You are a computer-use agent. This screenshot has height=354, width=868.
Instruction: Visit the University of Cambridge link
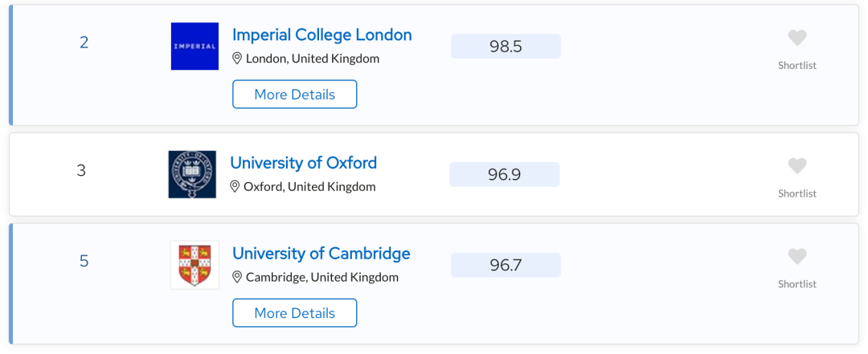coord(321,254)
